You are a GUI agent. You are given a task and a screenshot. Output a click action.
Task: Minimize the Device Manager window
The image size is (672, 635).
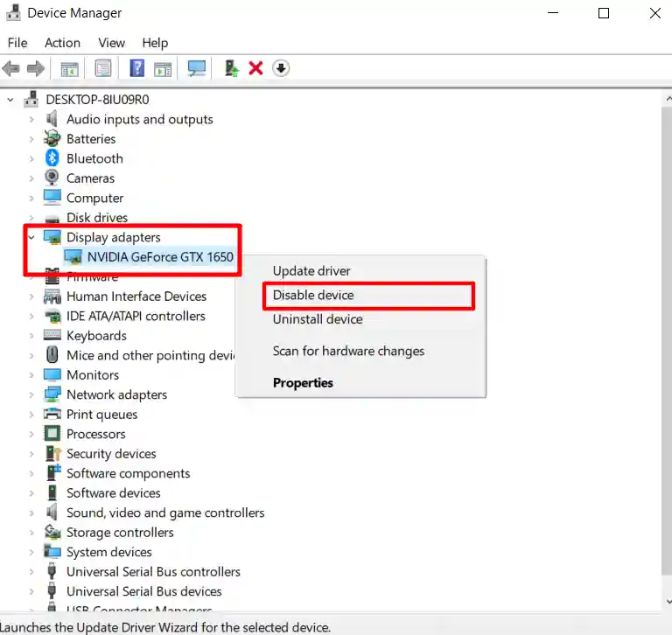[x=553, y=13]
